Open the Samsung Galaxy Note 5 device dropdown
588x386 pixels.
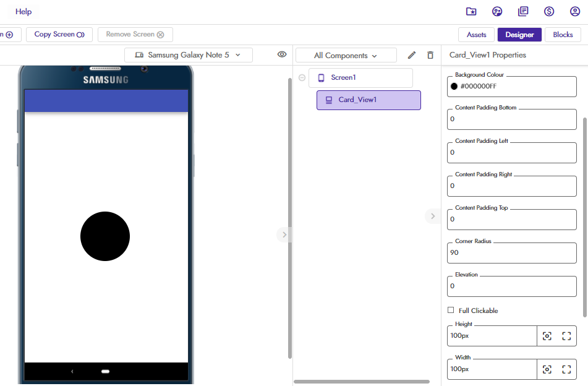click(x=188, y=55)
